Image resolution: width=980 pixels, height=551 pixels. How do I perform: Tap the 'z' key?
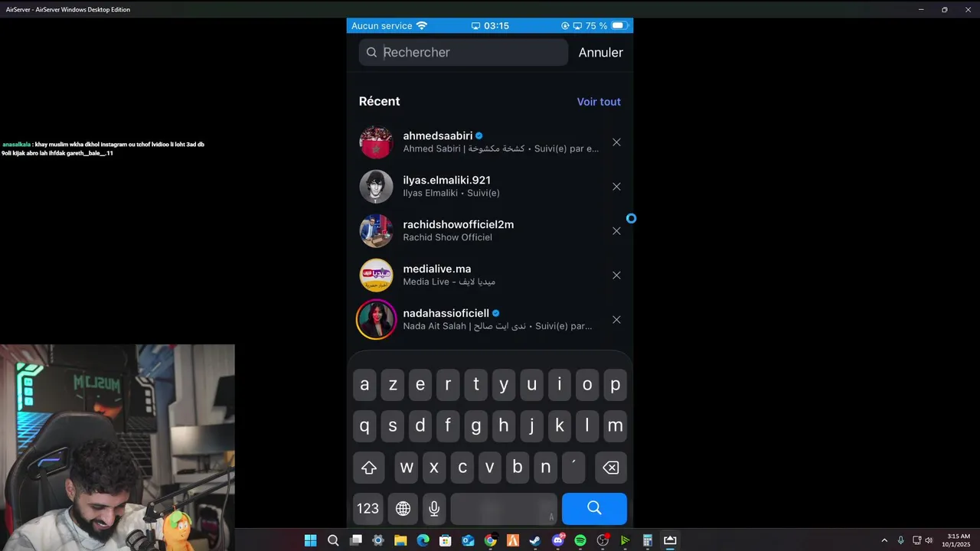click(x=393, y=385)
